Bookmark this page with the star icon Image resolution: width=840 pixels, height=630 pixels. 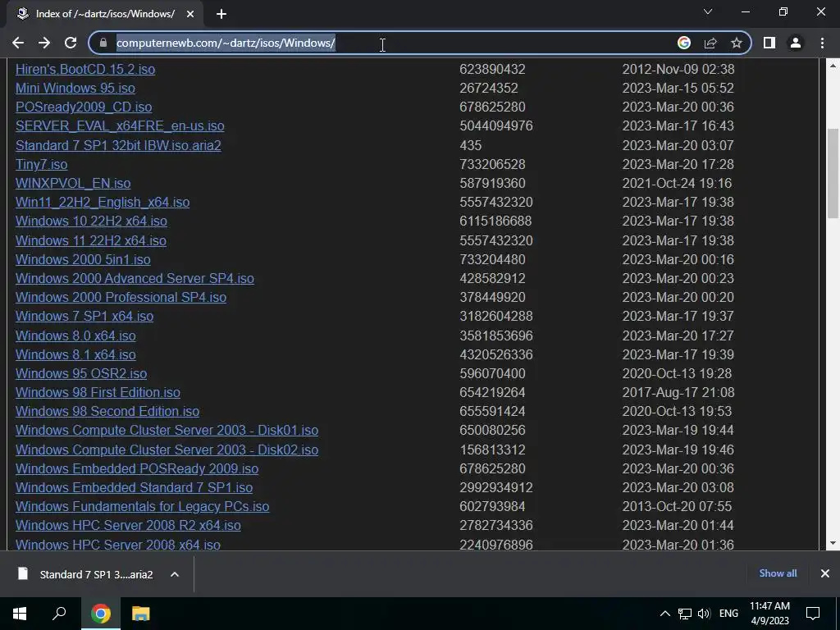[737, 43]
